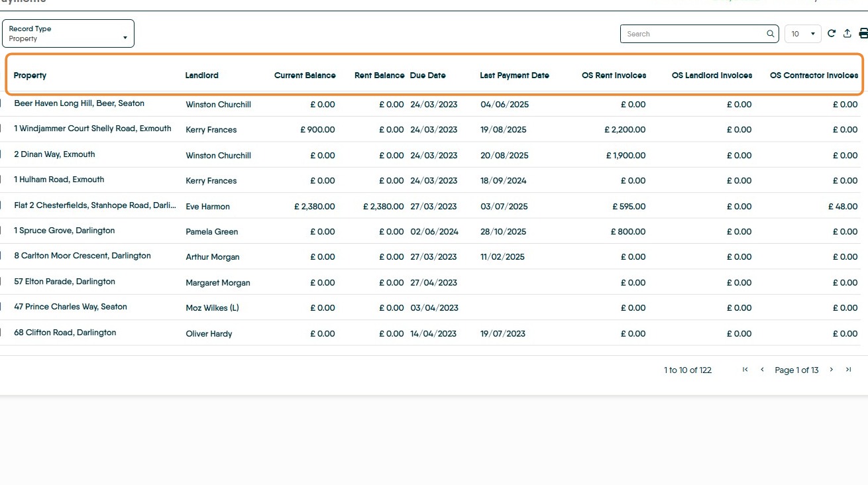Advance to the next page arrow

coord(832,370)
